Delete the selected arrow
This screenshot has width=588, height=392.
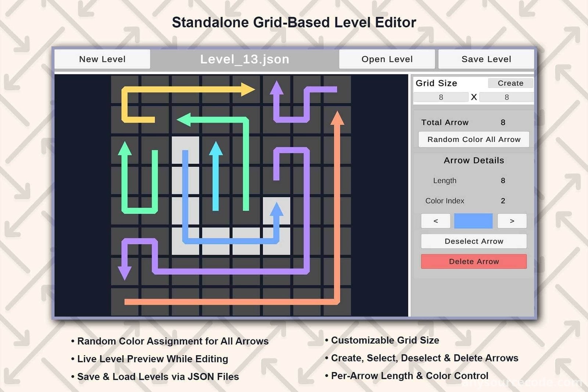(x=474, y=262)
